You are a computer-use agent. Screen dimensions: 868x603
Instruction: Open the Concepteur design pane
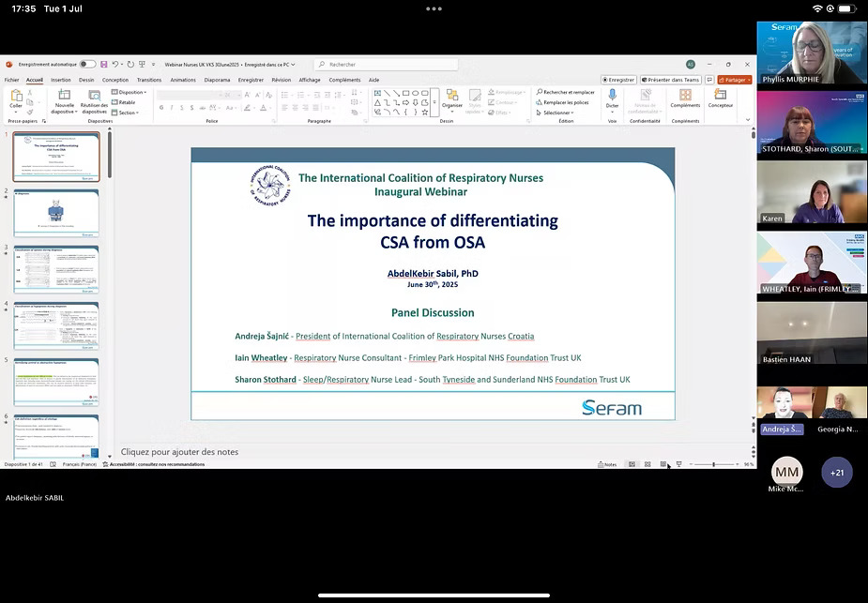point(721,97)
